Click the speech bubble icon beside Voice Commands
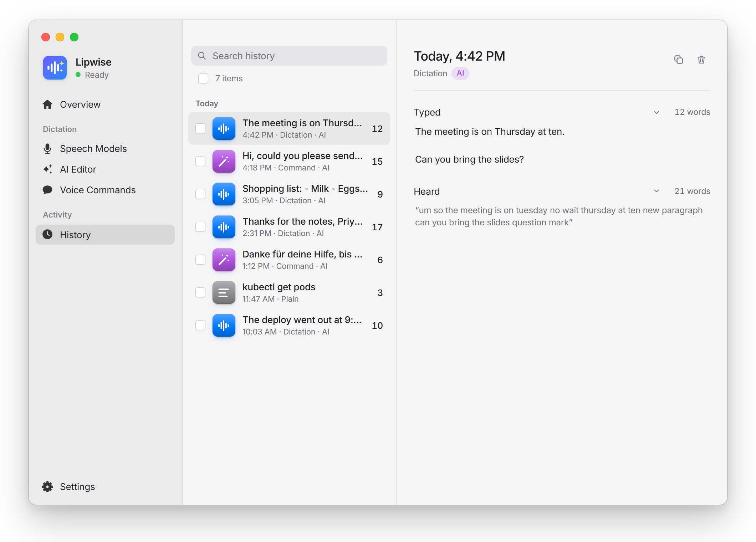The height and width of the screenshot is (542, 756). [47, 190]
